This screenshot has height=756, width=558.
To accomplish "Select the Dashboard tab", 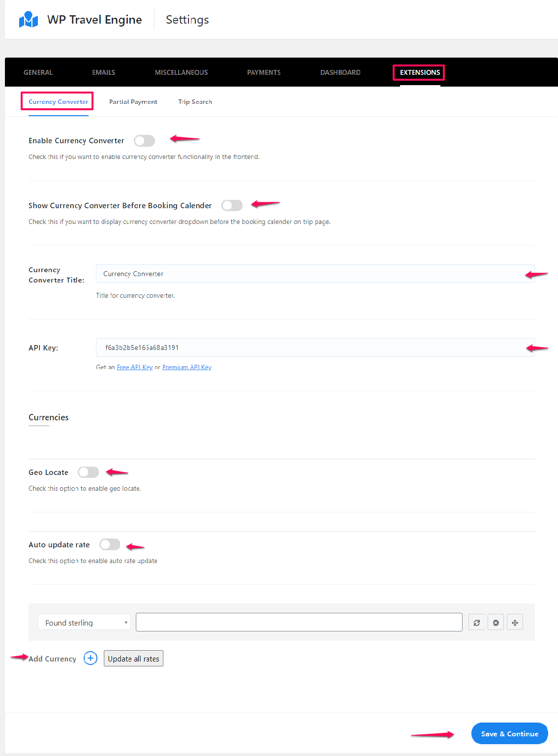I will (x=341, y=72).
